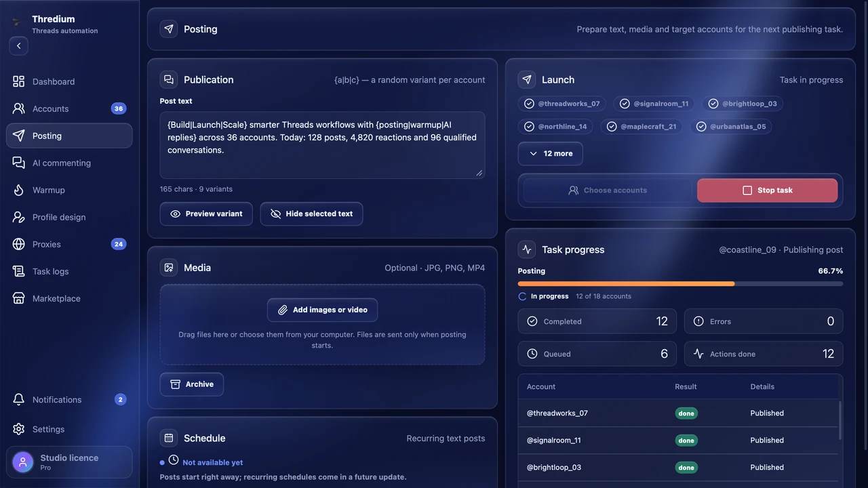Click the Task logs icon
Screen dimensions: 868x488
coord(19,271)
